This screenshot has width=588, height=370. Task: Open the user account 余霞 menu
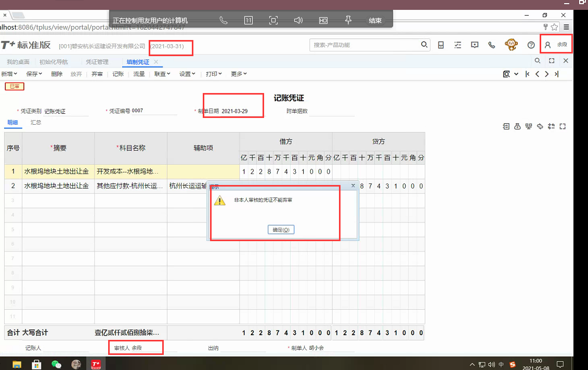tap(557, 45)
